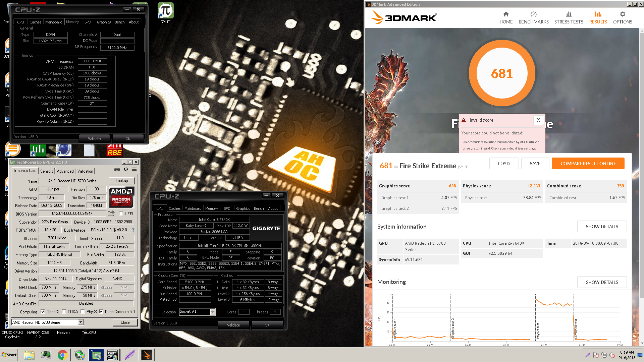Select SPD tab in the Memory CPU-Z window
This screenshot has width=644, height=362.
[88, 22]
